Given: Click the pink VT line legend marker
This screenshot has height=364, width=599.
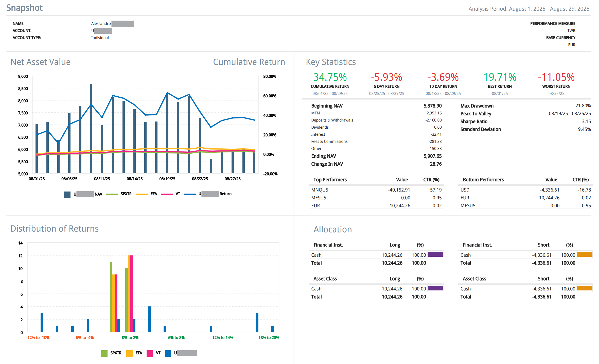Looking at the screenshot, I should 167,194.
